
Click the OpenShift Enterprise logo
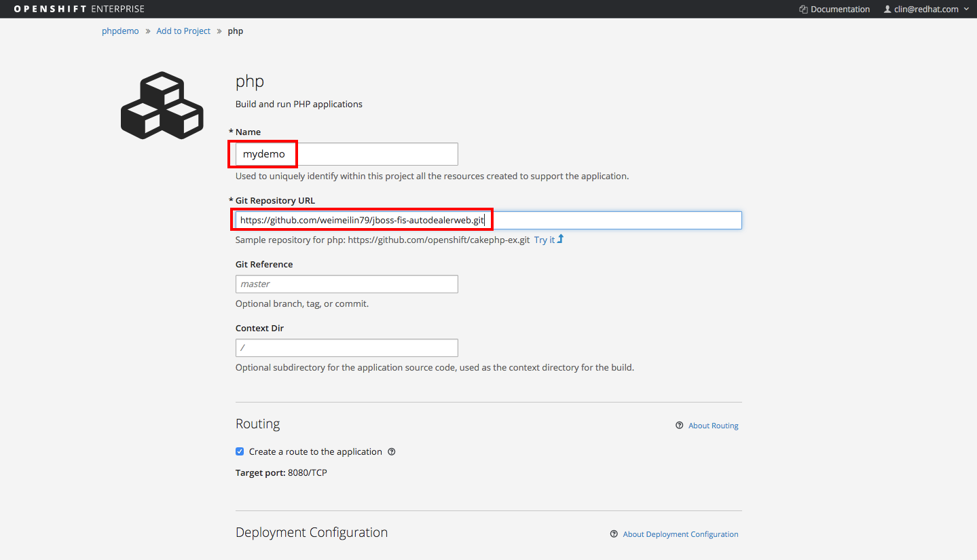[x=79, y=9]
